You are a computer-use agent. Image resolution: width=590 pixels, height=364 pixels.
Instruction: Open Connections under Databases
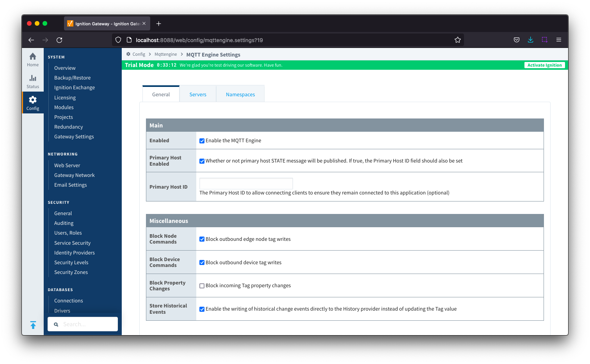click(68, 300)
